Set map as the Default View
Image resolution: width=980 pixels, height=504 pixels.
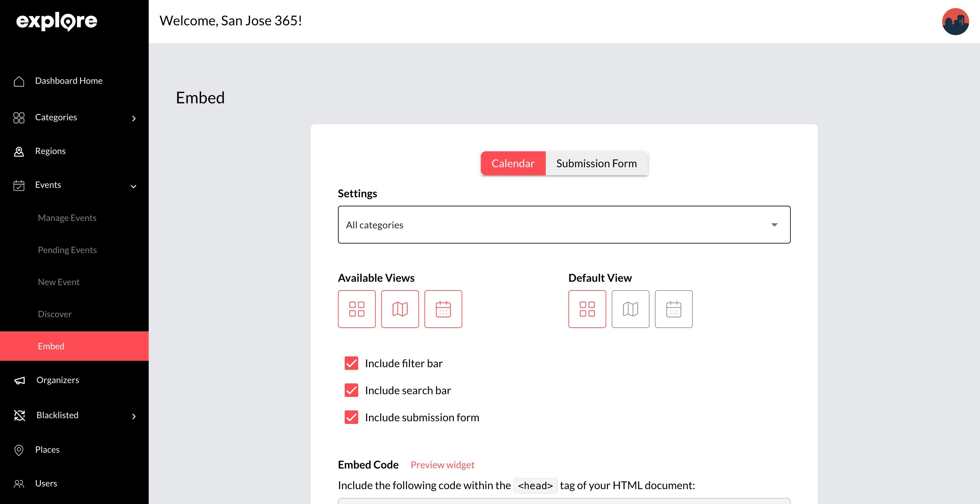[630, 309]
